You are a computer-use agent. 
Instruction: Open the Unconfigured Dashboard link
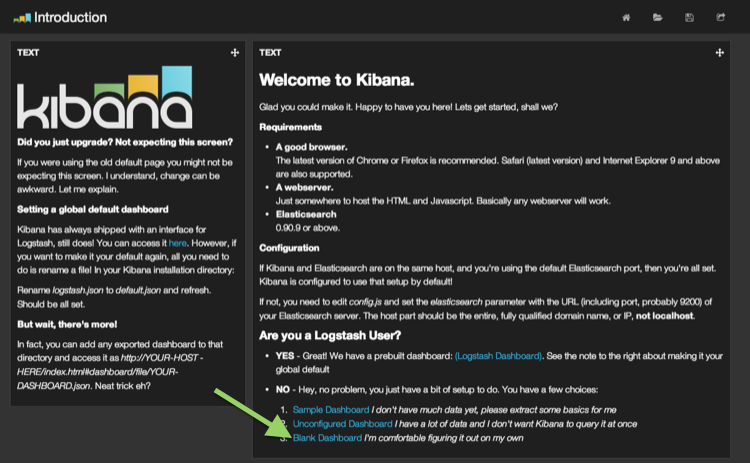[343, 424]
